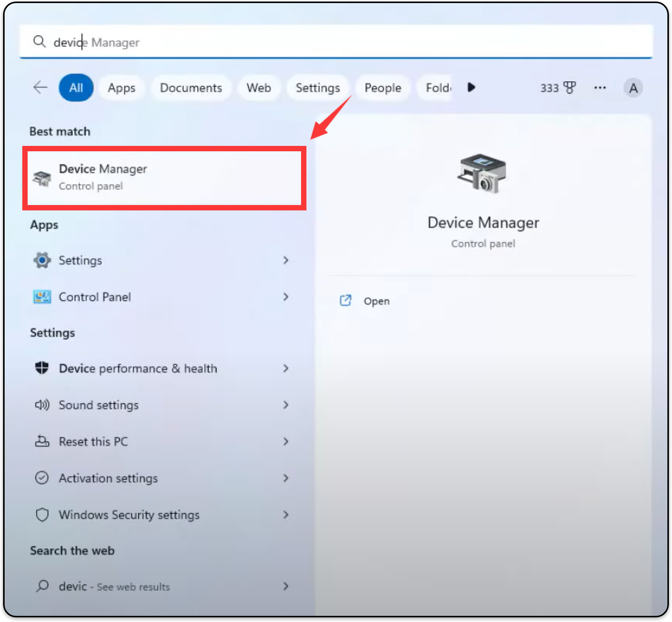Open the 333 rewards points trophy
This screenshot has height=622, width=672.
[x=558, y=88]
